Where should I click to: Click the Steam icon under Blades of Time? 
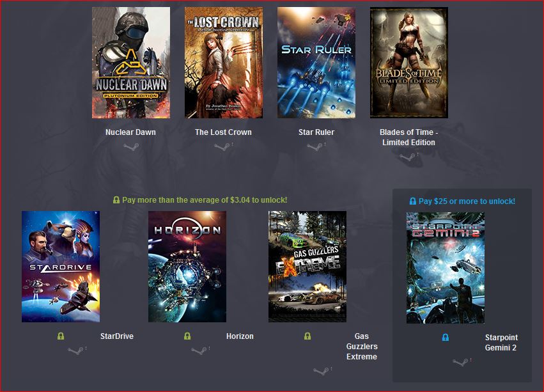pos(407,157)
